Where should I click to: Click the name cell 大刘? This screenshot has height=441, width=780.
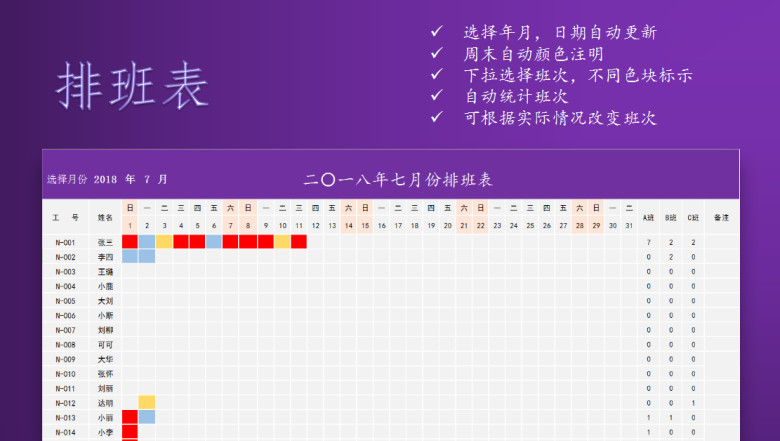105,301
